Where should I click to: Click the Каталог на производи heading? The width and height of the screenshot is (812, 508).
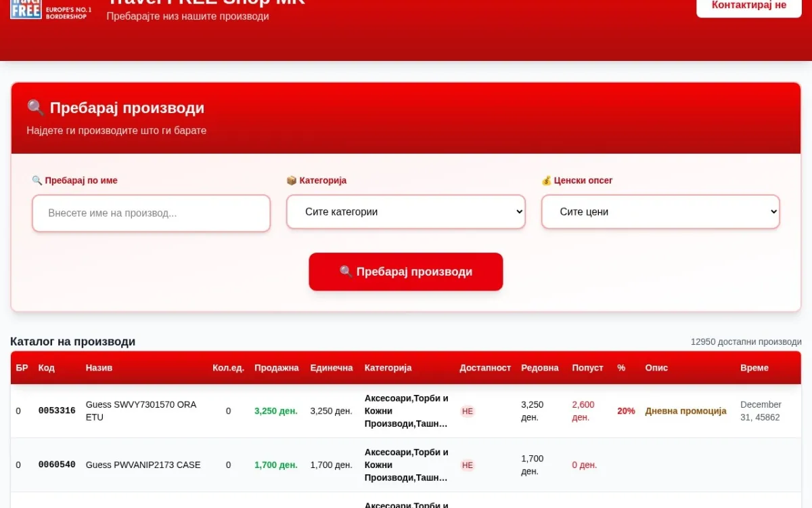72,341
